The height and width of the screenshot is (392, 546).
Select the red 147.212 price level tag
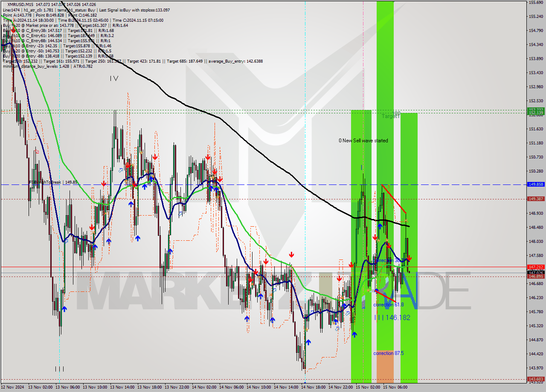(x=536, y=267)
